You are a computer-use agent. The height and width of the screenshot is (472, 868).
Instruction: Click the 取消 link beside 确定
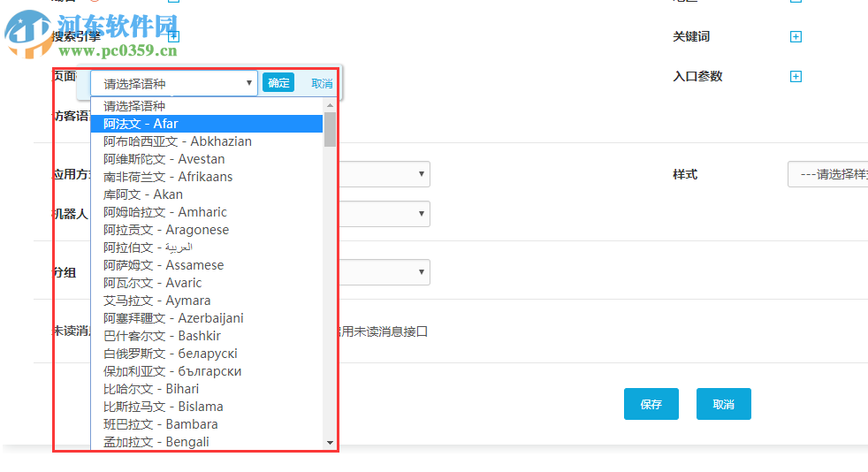tap(322, 83)
